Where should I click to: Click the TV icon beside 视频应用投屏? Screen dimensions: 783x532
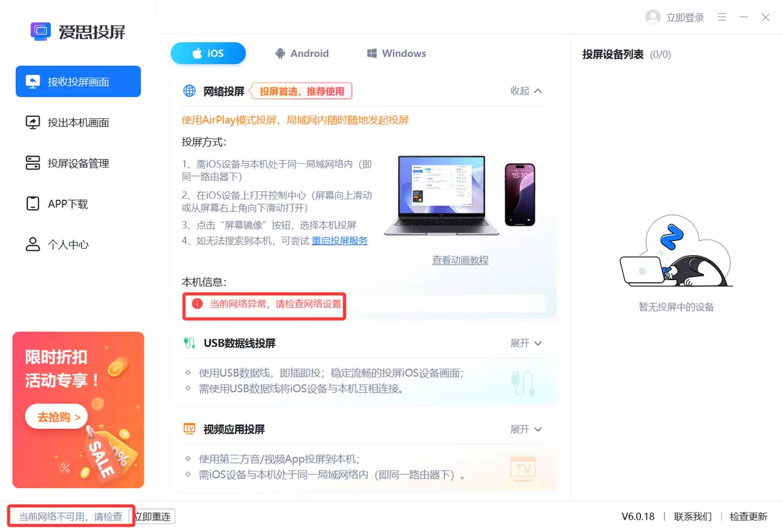(189, 429)
